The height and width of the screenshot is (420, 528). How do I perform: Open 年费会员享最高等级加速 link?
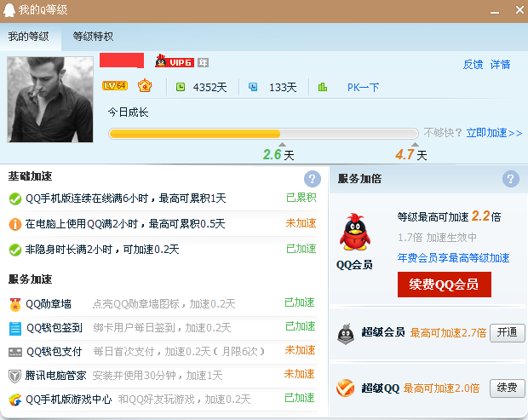(x=453, y=258)
